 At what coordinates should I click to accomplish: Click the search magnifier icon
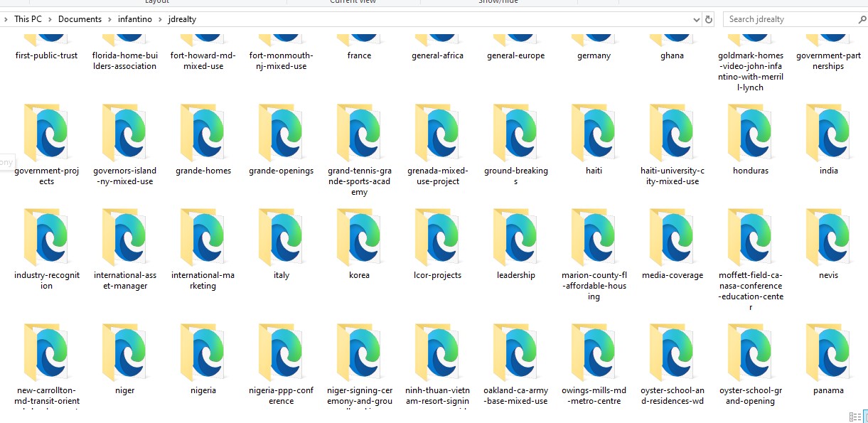(862, 19)
